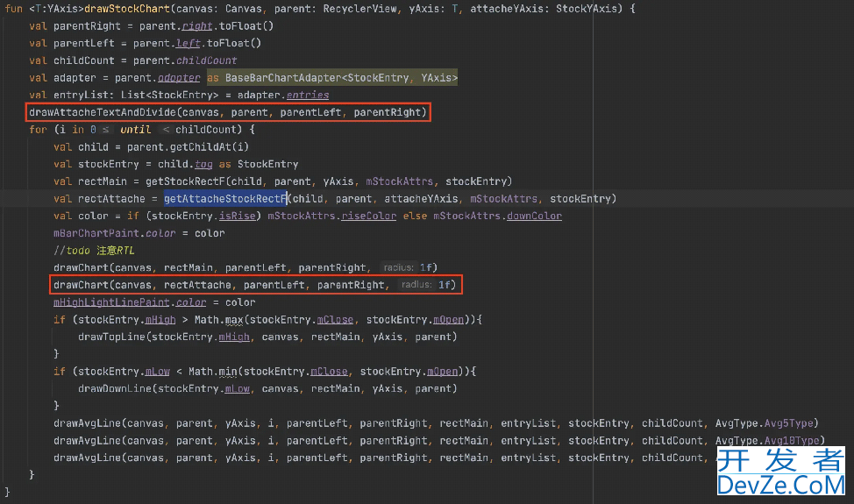Click the 'attacheYAxis' argument in getAttacheStockRectF call
Viewport: 854px width, 504px height.
click(421, 199)
